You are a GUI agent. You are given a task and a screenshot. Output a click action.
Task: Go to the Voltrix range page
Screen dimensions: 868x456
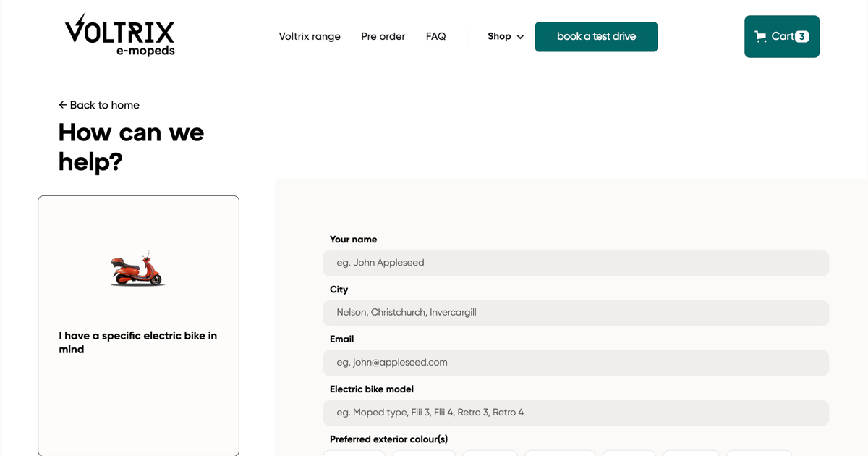[x=310, y=36]
